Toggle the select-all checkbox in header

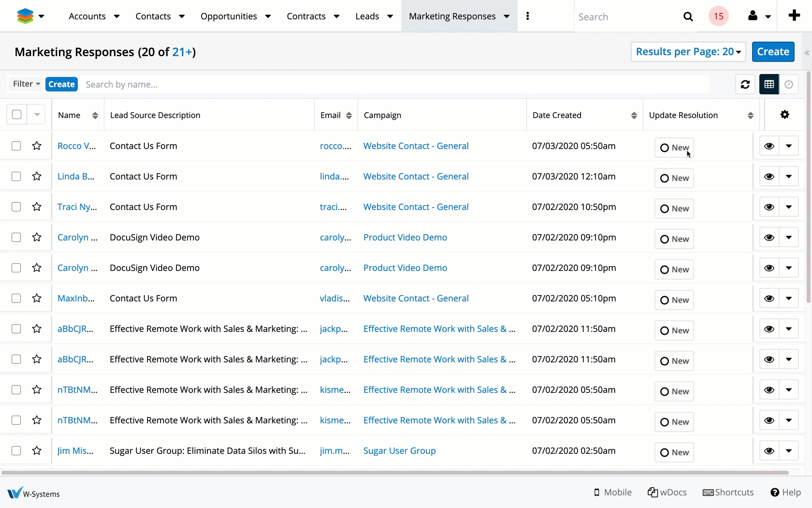16,115
